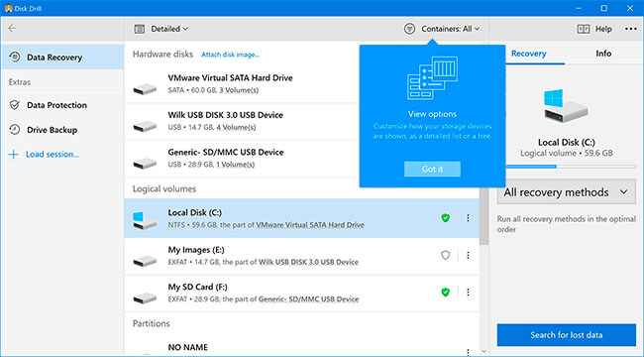Click the Attach disk image link
644x357 pixels.
(230, 55)
